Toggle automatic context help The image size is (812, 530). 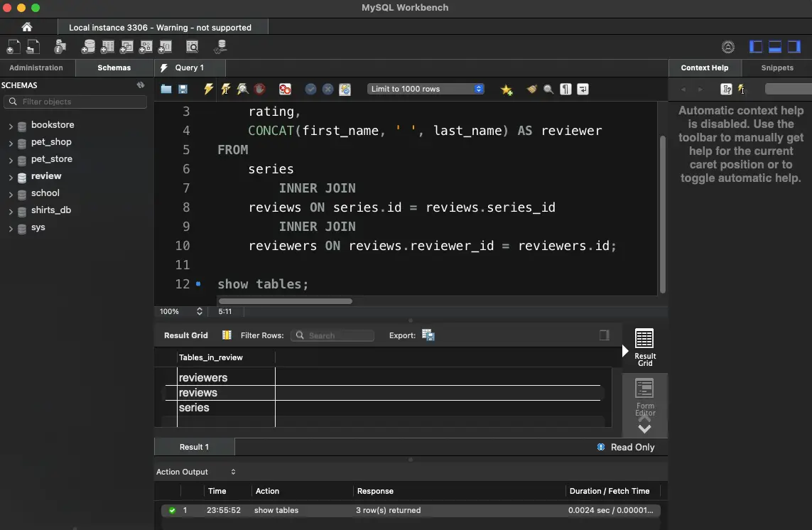pyautogui.click(x=742, y=89)
